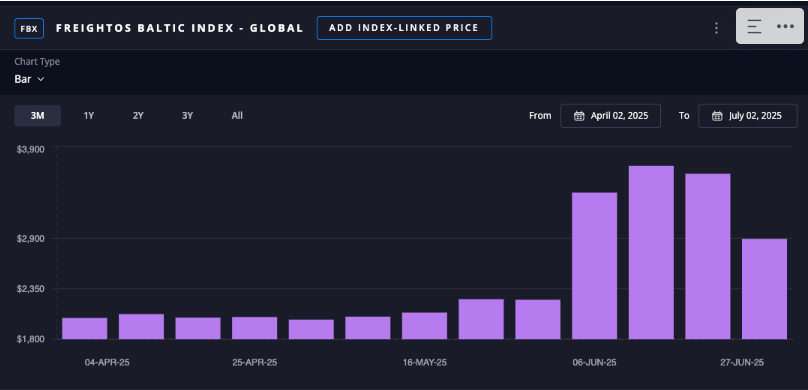This screenshot has width=808, height=390.
Task: Switch to the 3Y time range
Action: [x=188, y=116]
